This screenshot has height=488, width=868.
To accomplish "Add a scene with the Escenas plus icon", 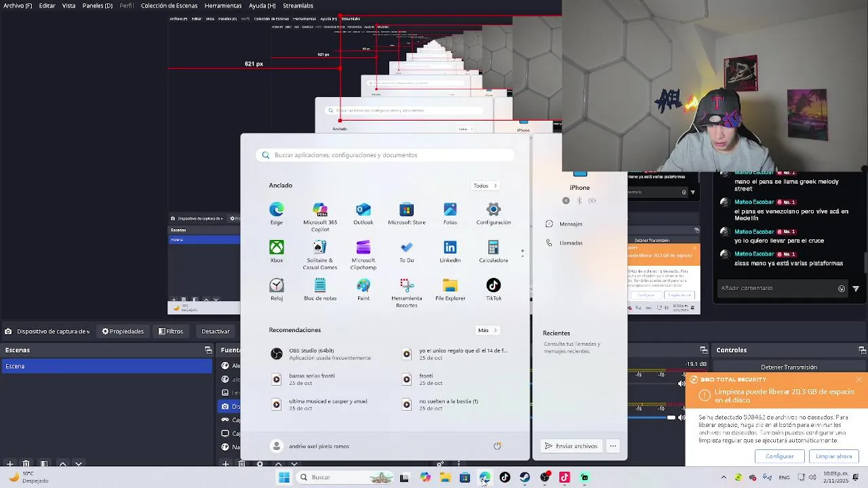I will 9,464.
